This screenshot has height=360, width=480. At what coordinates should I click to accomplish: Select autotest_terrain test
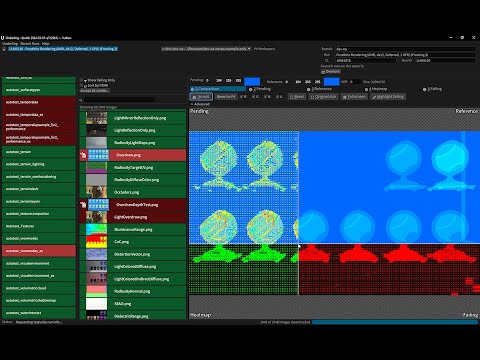(39, 152)
